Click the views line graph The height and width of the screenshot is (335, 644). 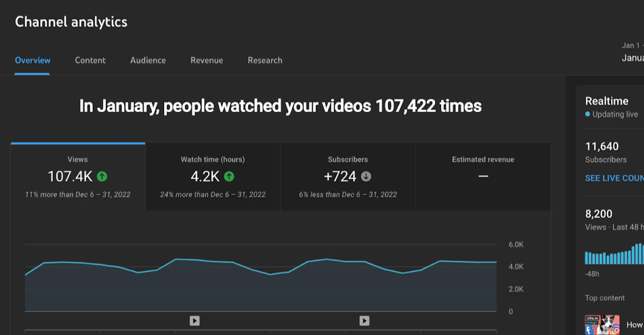pos(261,276)
